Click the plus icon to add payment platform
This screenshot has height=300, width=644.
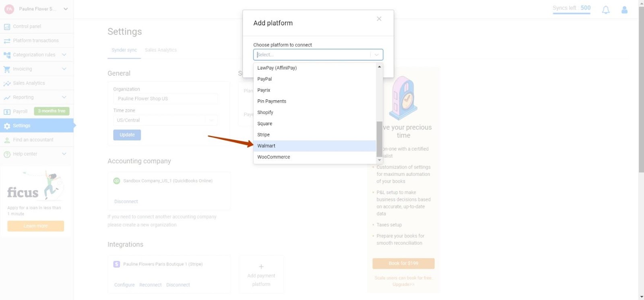[x=261, y=267]
